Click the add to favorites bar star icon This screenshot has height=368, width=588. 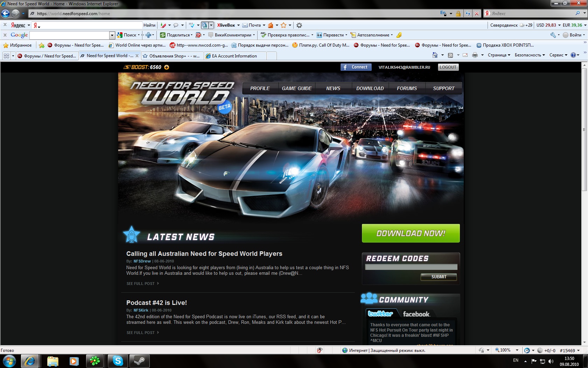pos(42,45)
